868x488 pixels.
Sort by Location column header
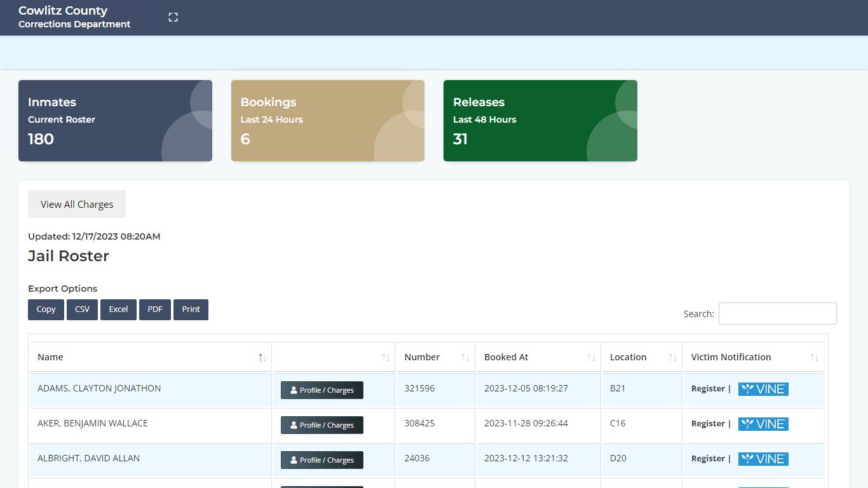click(672, 358)
